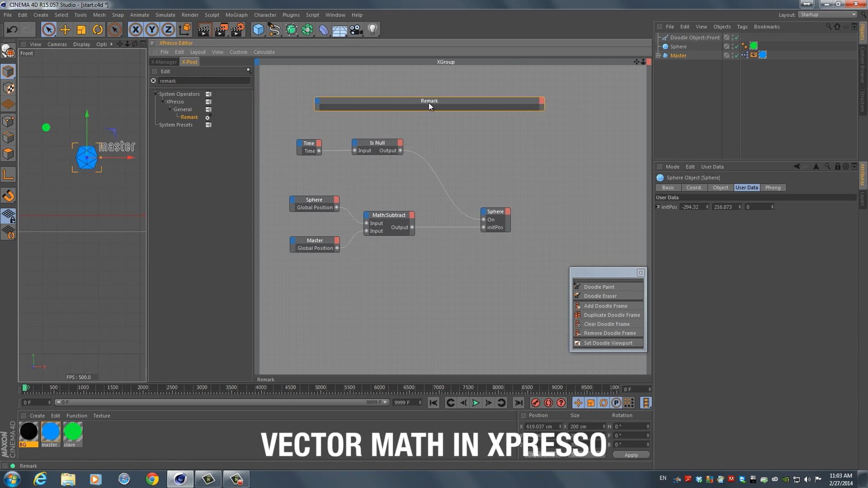Click the Undo arrow icon
This screenshot has height=488, width=868.
(12, 30)
